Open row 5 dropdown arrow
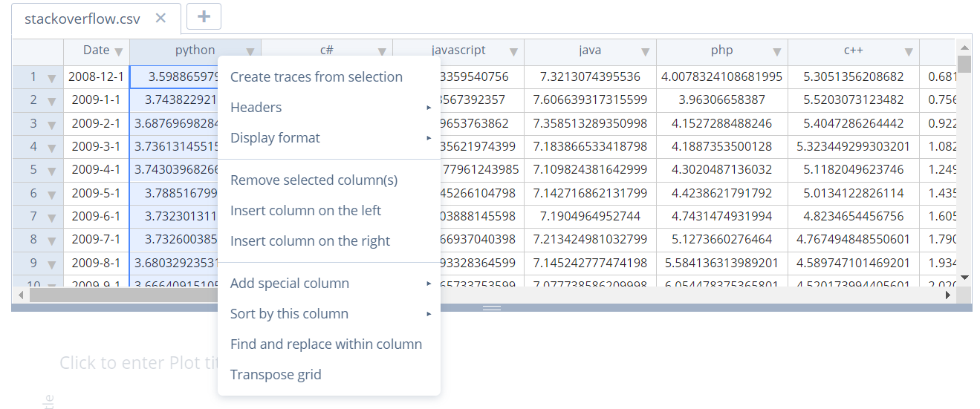Viewport: 980px width, 409px height. tap(52, 171)
